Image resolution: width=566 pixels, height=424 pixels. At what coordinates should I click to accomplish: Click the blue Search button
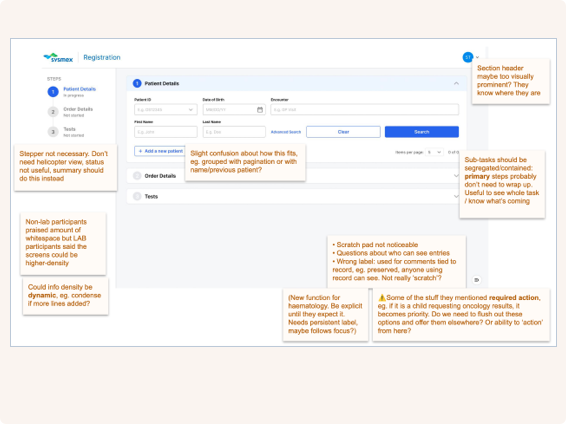coord(422,132)
